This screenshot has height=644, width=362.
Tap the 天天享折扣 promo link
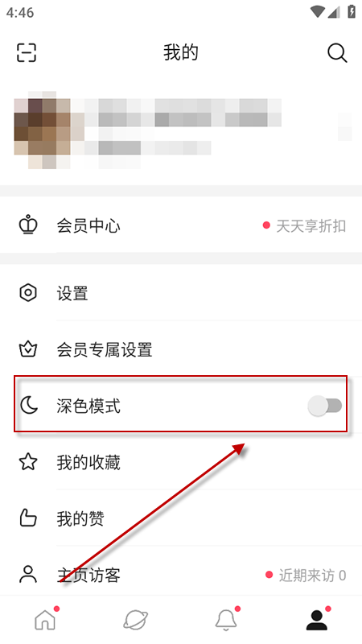point(311,226)
